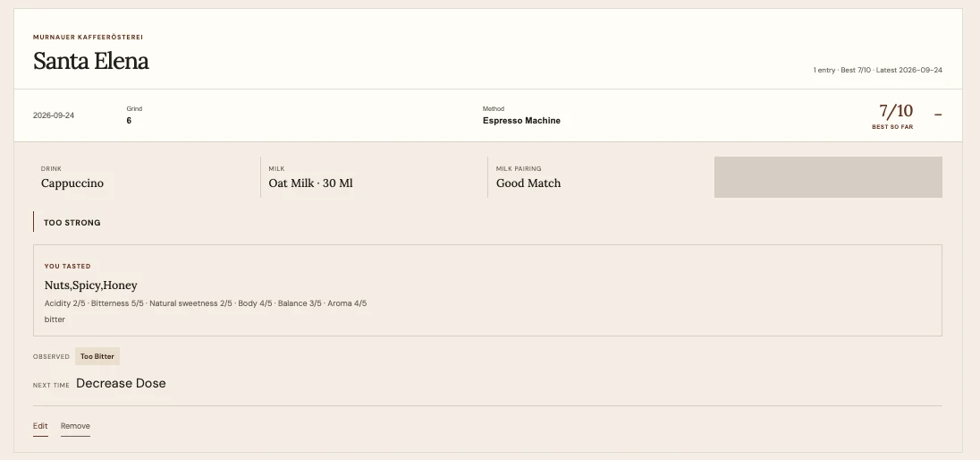The width and height of the screenshot is (980, 460).
Task: Click the Grind value 6
Action: (x=129, y=121)
